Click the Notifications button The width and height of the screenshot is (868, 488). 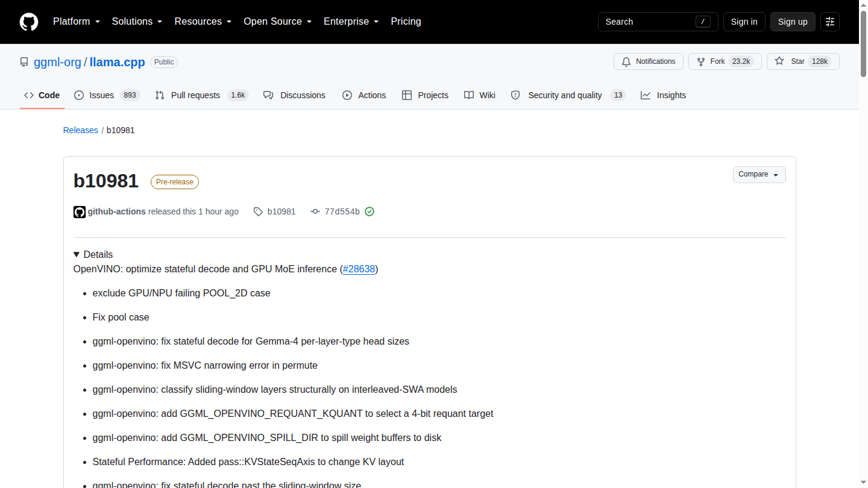[x=649, y=61]
